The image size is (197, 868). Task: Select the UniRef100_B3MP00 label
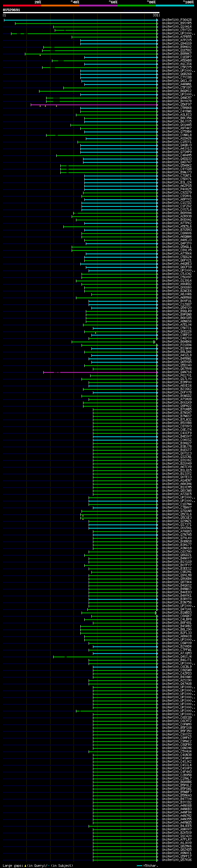click(176, 382)
